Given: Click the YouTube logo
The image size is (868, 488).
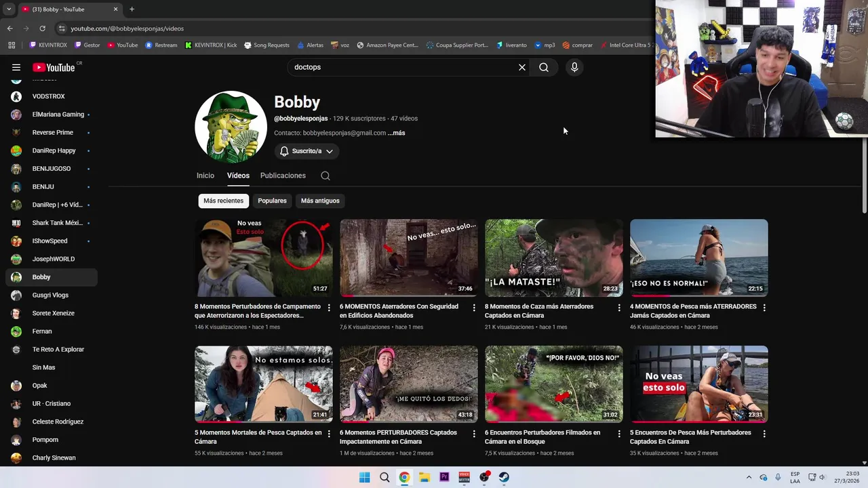Looking at the screenshot, I should 54,67.
